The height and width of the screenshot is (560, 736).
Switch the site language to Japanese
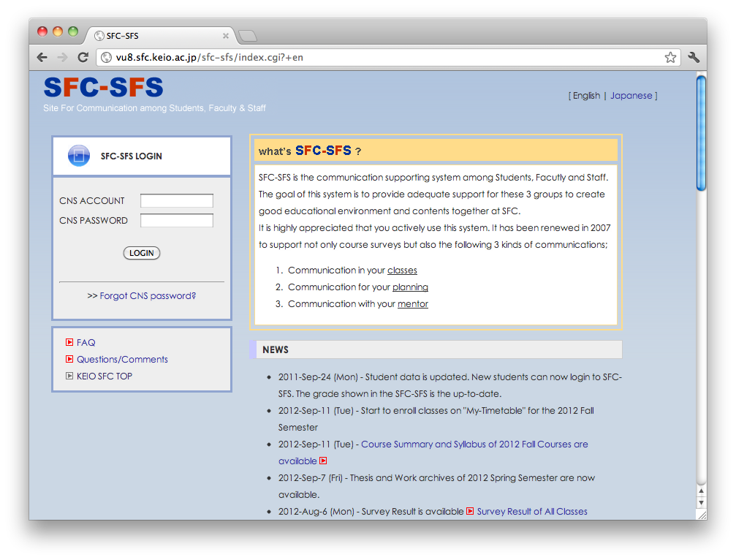(x=631, y=96)
